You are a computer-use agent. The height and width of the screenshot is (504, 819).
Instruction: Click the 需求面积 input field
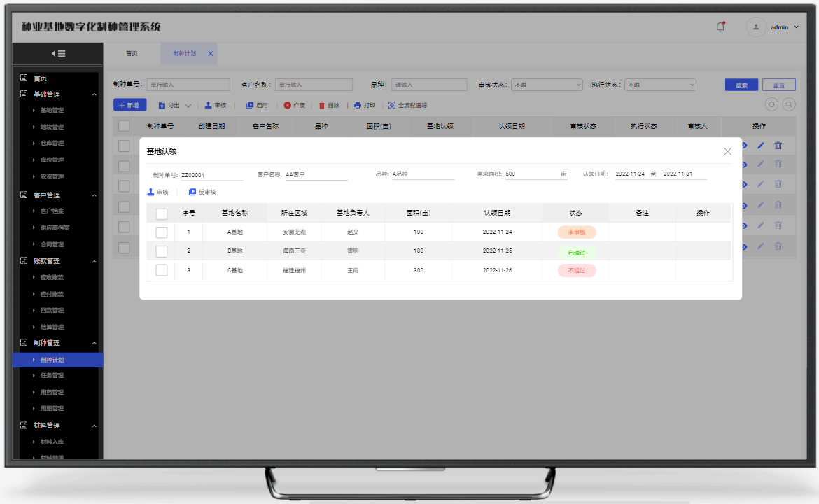point(535,174)
